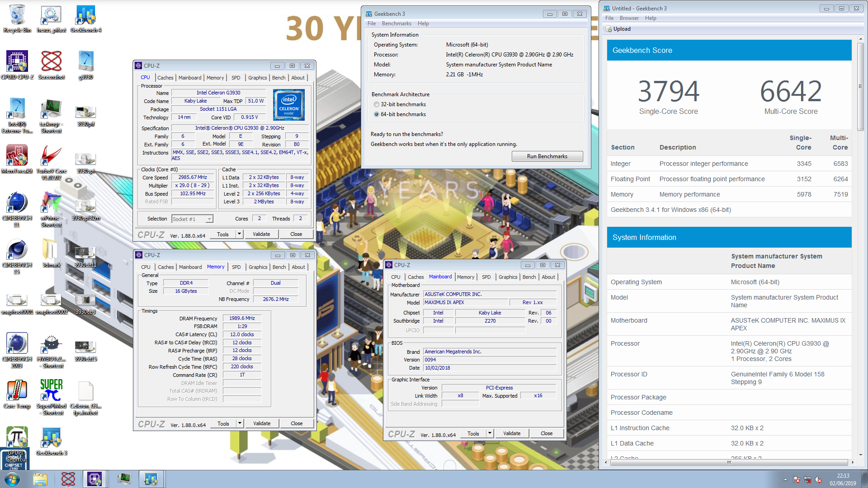868x488 pixels.
Task: Open wPrime Shortcut desktop icon
Action: coord(52,209)
